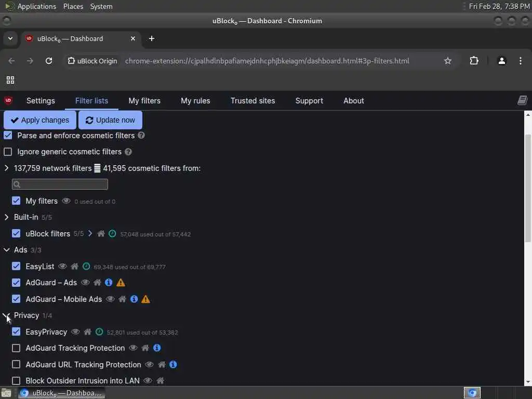The height and width of the screenshot is (399, 532).
Task: Click AdGuard – Ads warning triangle
Action: (x=121, y=282)
